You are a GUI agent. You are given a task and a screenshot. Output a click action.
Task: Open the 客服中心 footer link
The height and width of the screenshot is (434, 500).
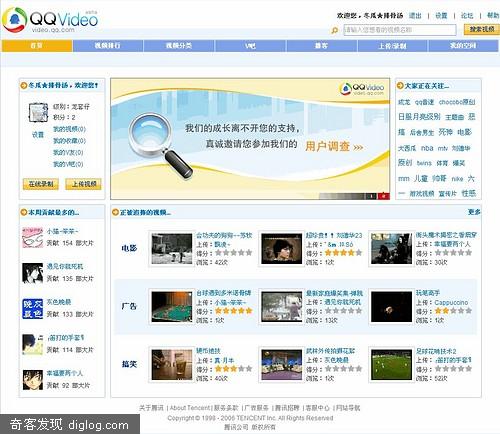pyautogui.click(x=317, y=408)
